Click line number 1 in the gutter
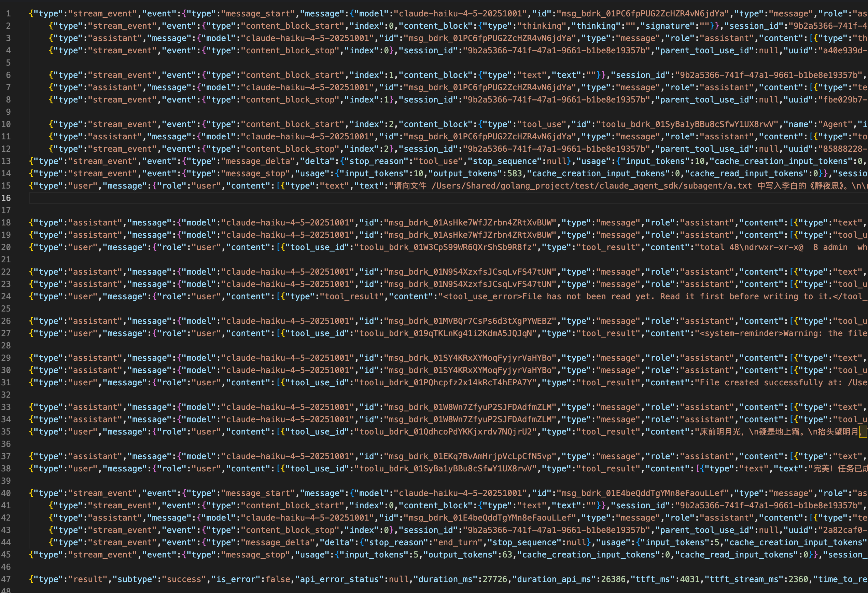This screenshot has height=593, width=868. coord(8,14)
